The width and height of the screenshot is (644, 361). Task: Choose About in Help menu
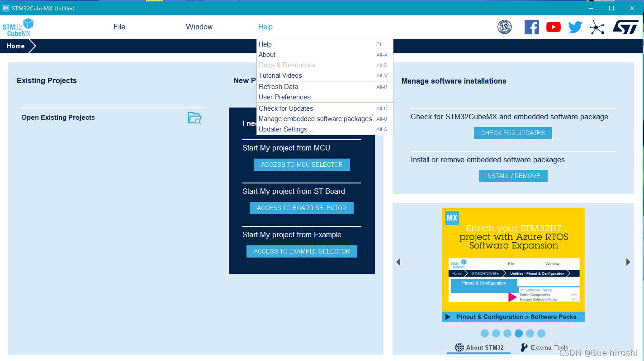pyautogui.click(x=325, y=55)
